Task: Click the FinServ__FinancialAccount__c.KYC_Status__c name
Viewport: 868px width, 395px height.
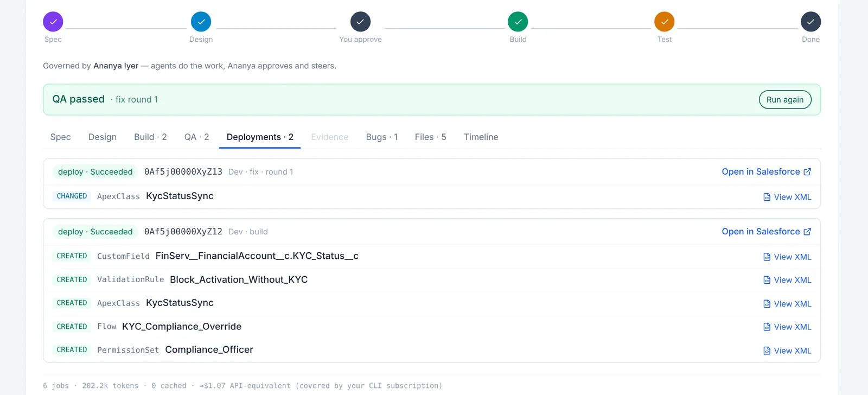Action: tap(257, 256)
